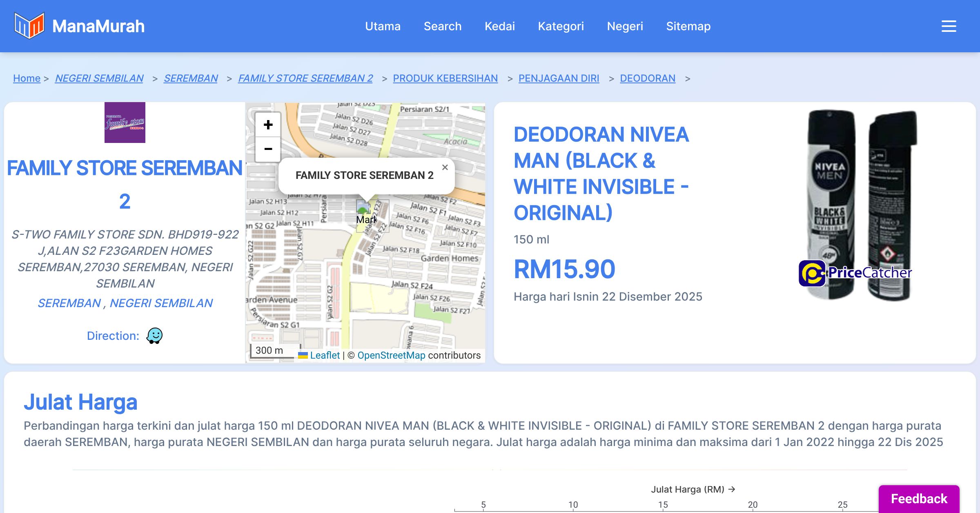Open the Negeri navigation item
This screenshot has width=980, height=513.
coord(625,26)
